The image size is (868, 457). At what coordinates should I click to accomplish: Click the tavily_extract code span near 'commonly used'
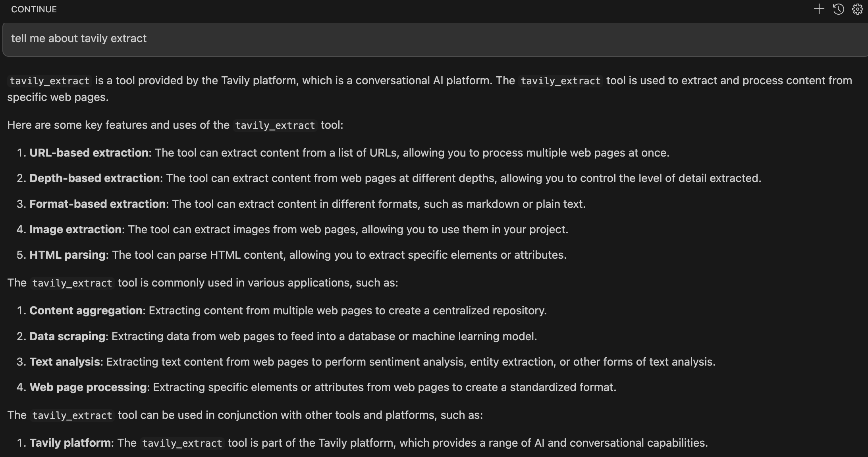[71, 283]
